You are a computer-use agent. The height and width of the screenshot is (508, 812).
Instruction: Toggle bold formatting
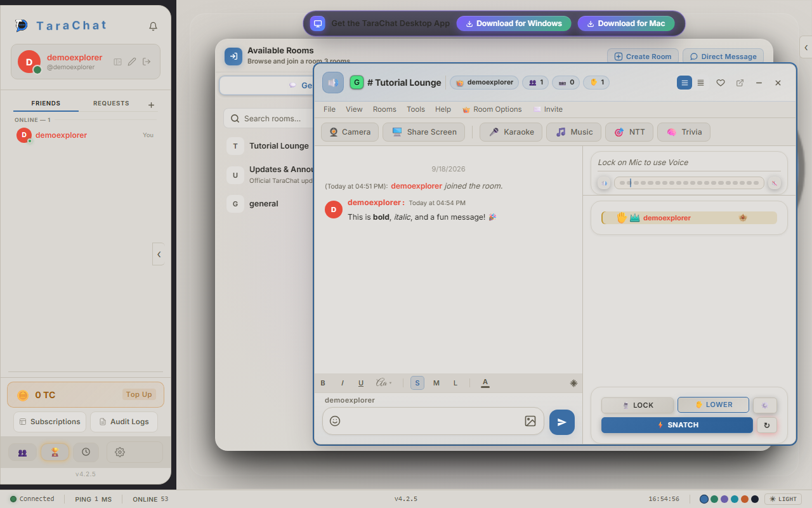[323, 383]
